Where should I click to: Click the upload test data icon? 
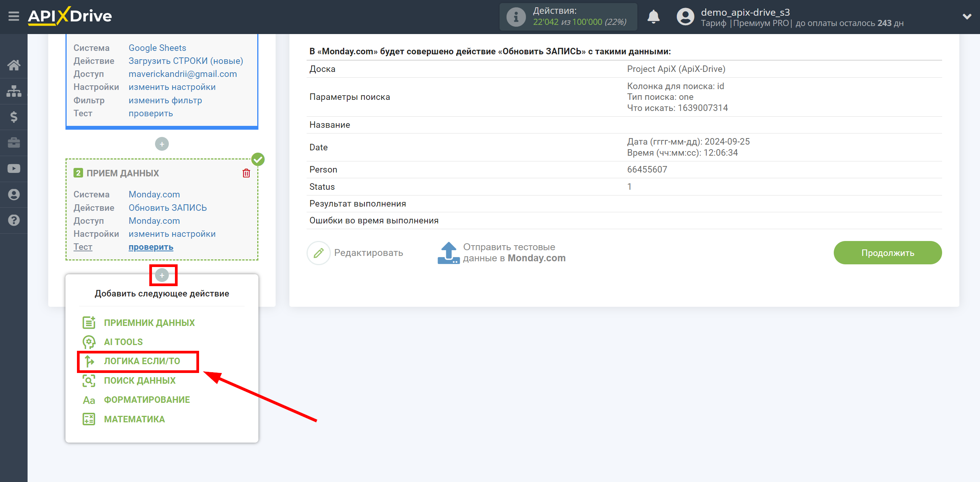[448, 253]
